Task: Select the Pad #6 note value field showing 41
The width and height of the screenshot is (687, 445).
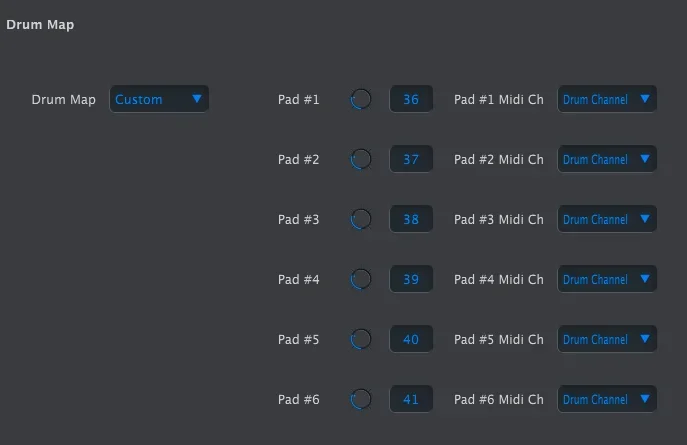Action: pyautogui.click(x=411, y=399)
